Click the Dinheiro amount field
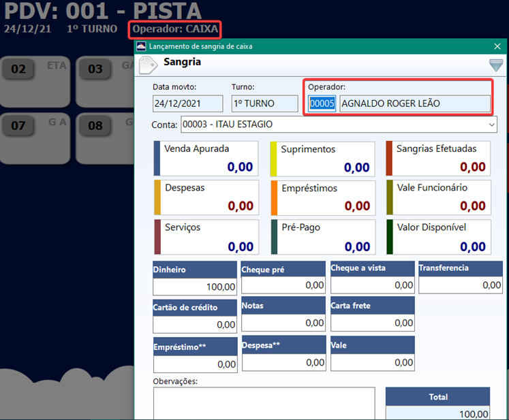Image resolution: width=509 pixels, height=420 pixels. [195, 287]
